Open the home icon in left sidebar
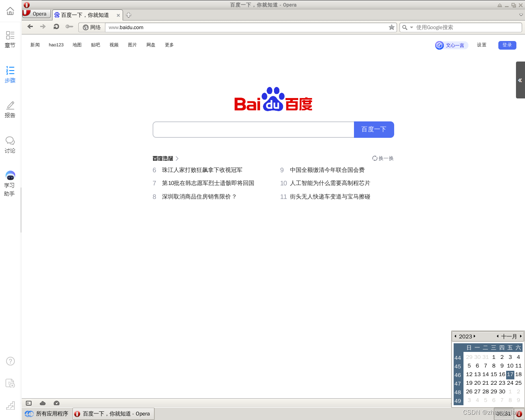 click(10, 11)
